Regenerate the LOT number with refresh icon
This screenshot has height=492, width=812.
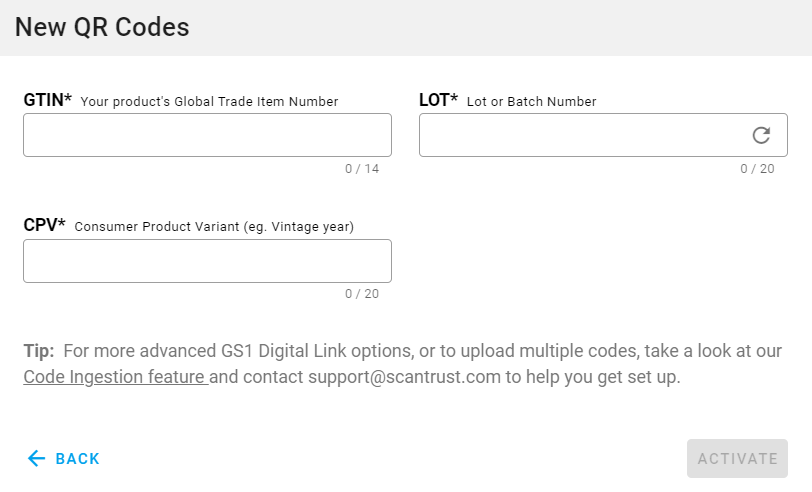761,135
